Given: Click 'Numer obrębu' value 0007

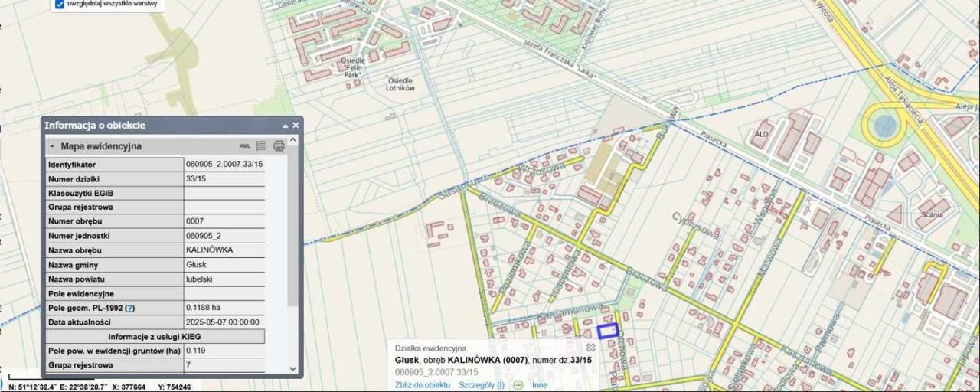Looking at the screenshot, I should pyautogui.click(x=194, y=221).
